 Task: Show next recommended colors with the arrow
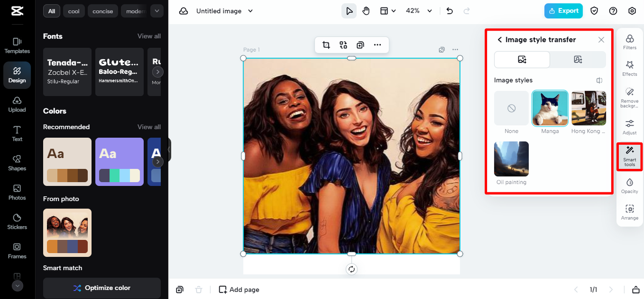(x=158, y=162)
